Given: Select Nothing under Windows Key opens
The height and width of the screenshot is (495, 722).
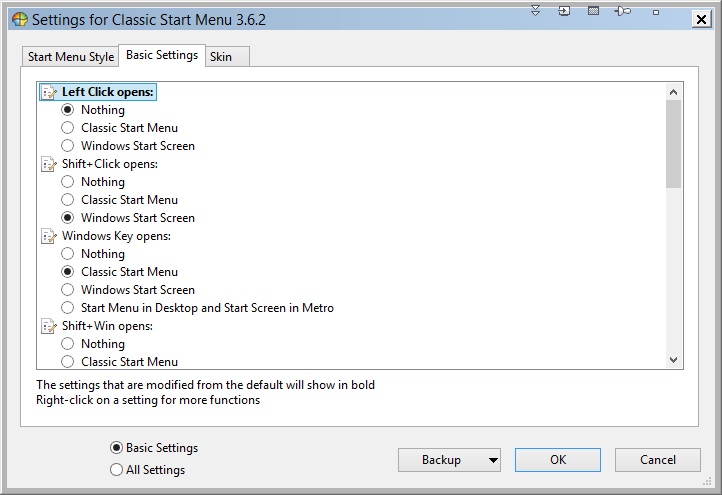Looking at the screenshot, I should pyautogui.click(x=68, y=253).
